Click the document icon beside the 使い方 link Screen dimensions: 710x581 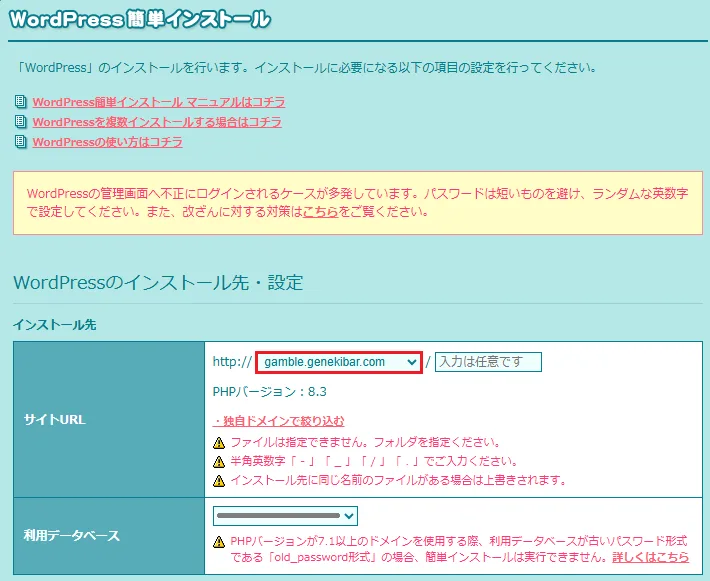coord(20,141)
